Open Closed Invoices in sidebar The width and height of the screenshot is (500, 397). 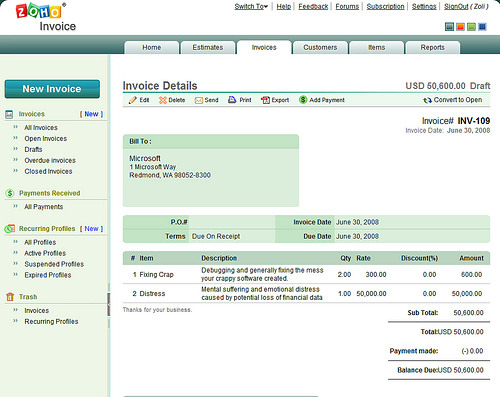(48, 171)
